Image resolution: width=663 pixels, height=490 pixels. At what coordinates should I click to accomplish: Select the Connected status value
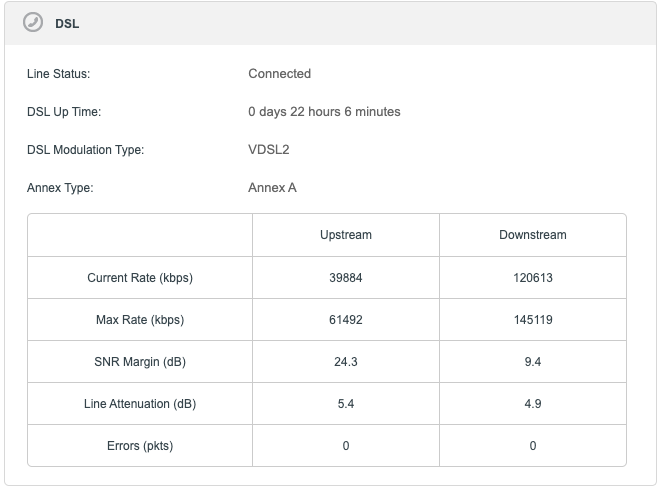coord(279,74)
